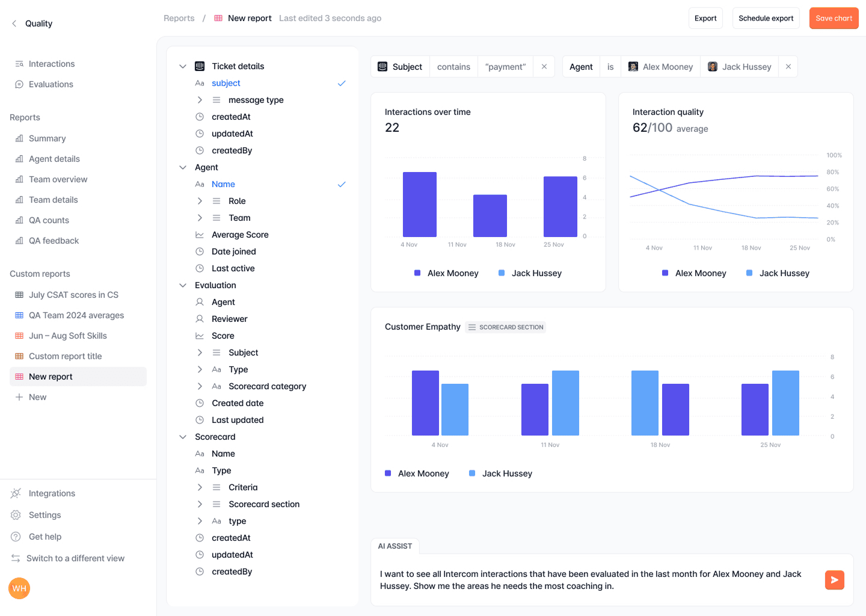Click the Team details chart icon
The image size is (866, 616).
(19, 200)
